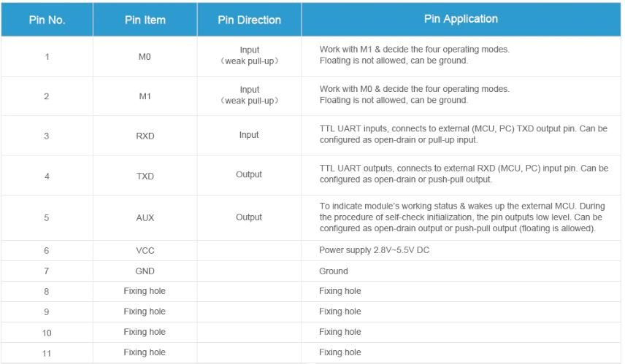Click the Ground application cell
625x364 pixels.
click(461, 271)
